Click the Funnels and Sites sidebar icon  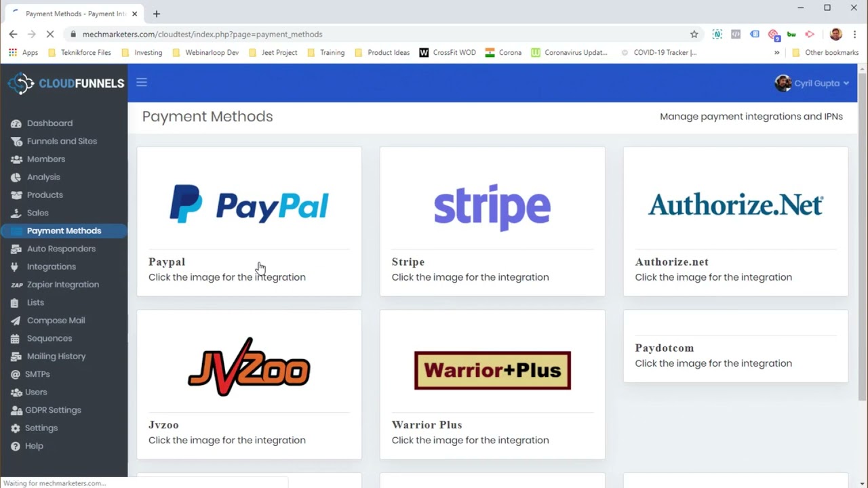16,141
